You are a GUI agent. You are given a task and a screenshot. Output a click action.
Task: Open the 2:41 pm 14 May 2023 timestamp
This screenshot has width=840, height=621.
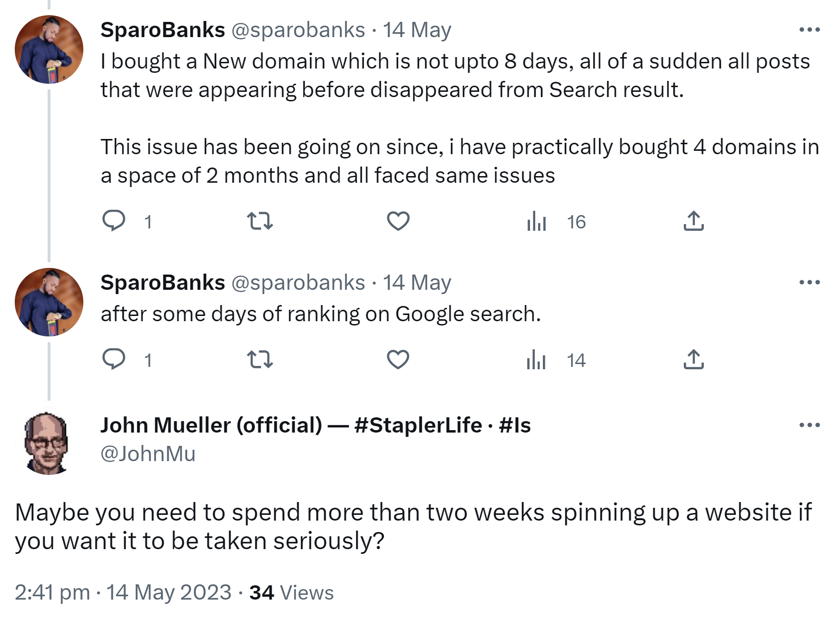point(123,592)
